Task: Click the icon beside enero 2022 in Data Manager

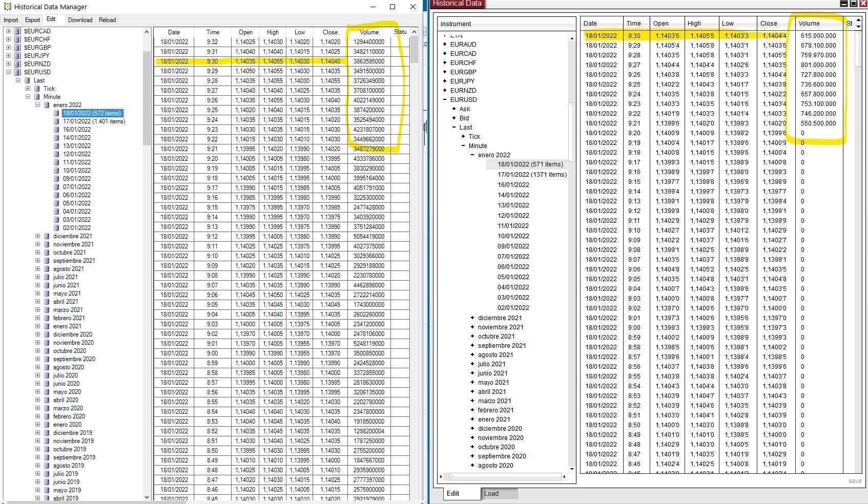Action: [47, 105]
